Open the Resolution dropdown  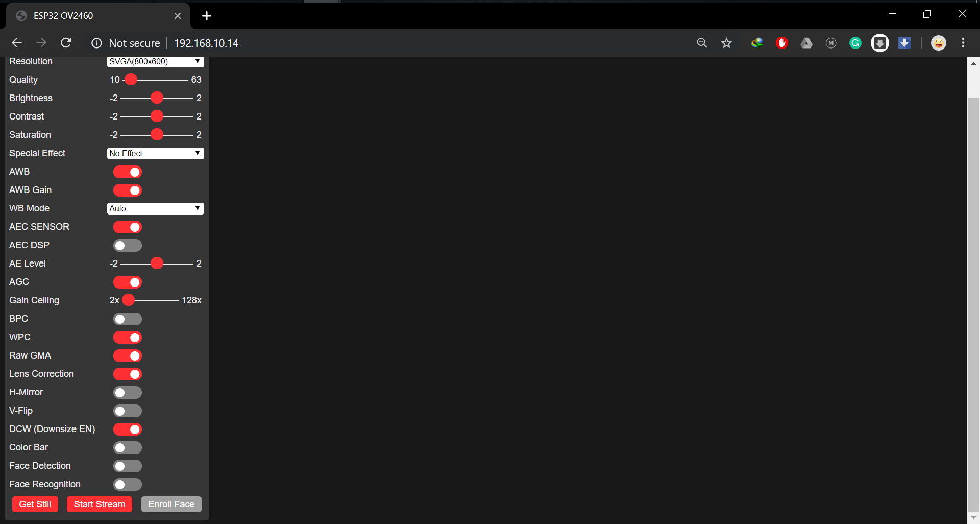pos(155,61)
